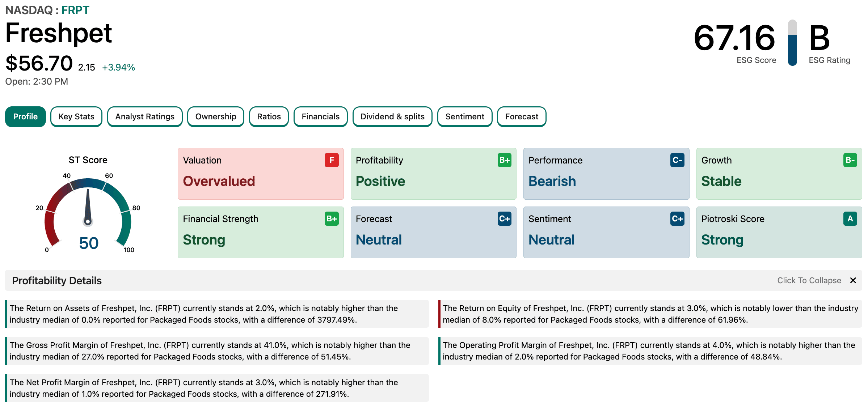Click the Forecast tab button
Image resolution: width=868 pixels, height=408 pixels.
522,116
